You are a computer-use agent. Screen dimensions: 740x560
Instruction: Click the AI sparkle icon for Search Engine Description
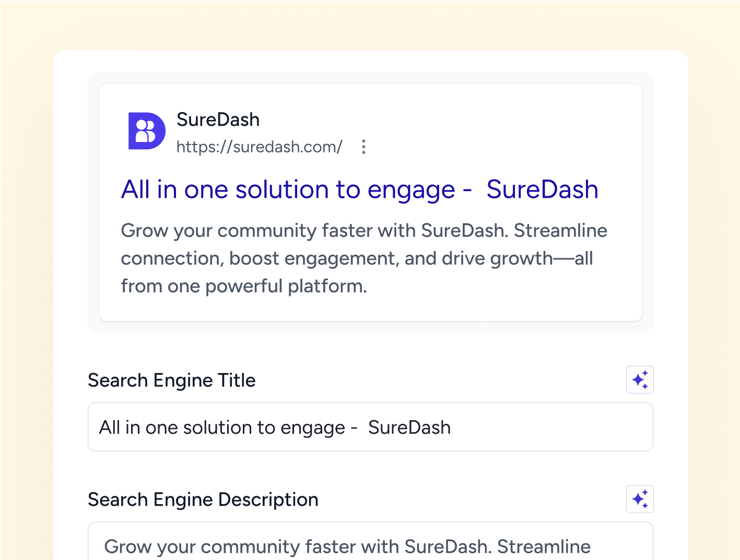(x=640, y=499)
